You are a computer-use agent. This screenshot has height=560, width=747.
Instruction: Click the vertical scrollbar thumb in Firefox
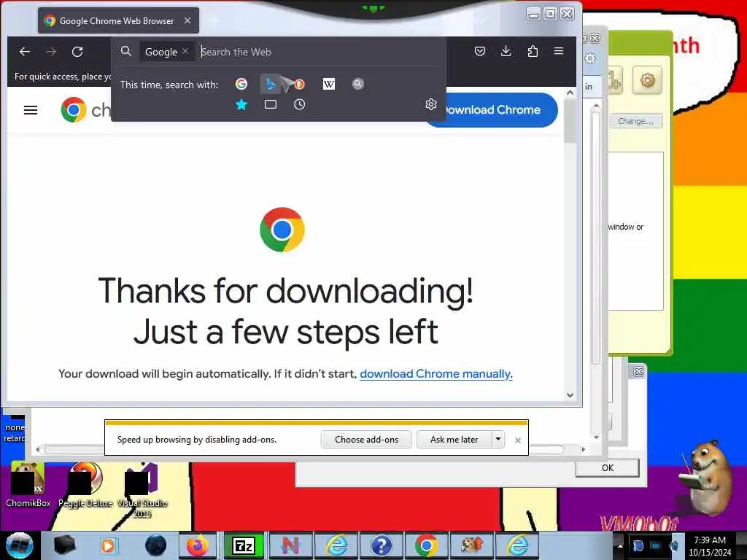(x=570, y=120)
